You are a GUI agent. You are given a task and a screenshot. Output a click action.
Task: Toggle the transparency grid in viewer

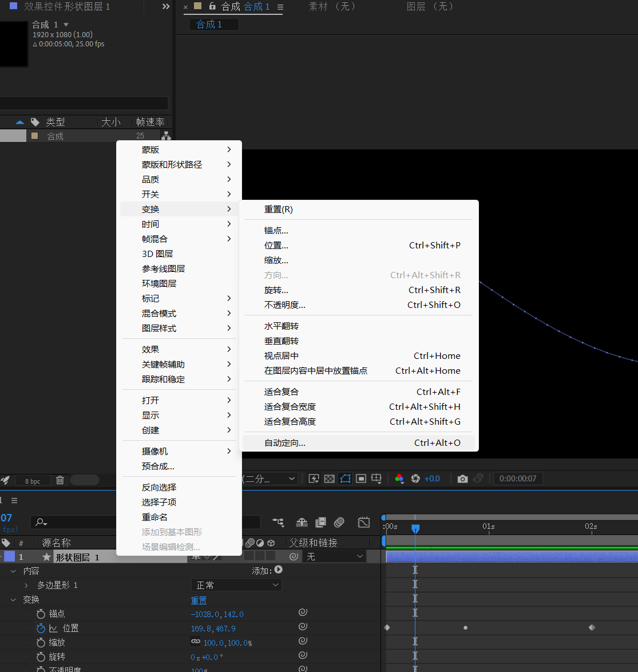coord(329,479)
